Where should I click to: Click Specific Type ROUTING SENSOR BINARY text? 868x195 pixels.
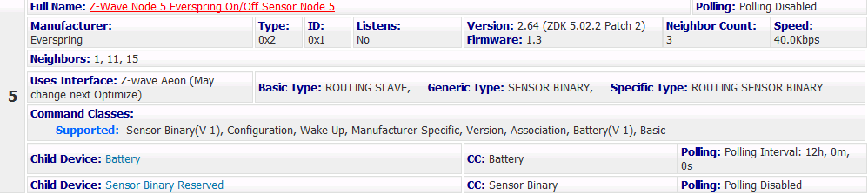[717, 88]
